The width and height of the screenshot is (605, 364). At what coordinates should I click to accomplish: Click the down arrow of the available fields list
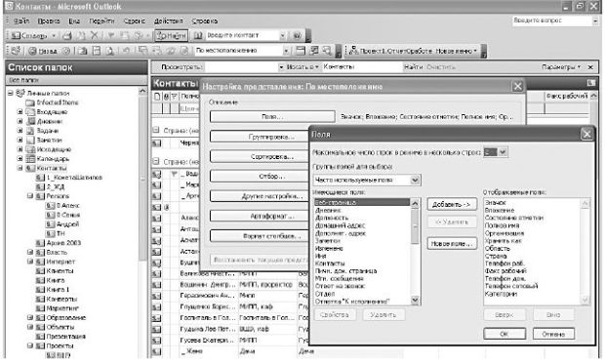[x=415, y=300]
